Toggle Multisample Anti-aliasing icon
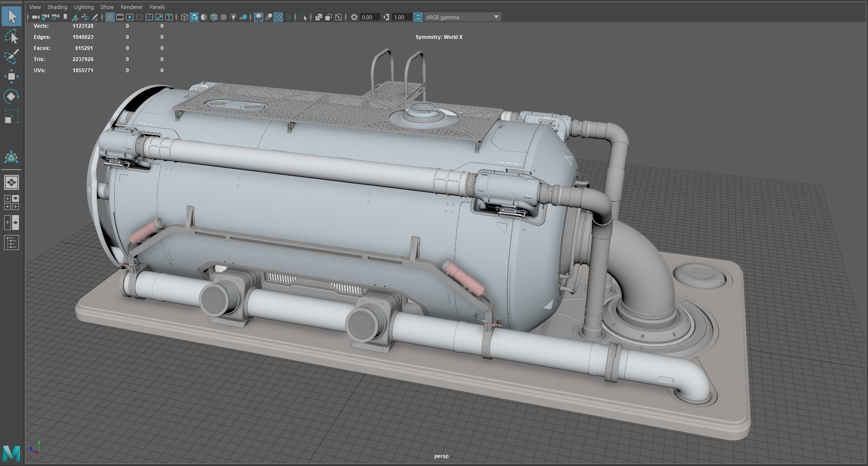This screenshot has width=868, height=466. [x=278, y=17]
